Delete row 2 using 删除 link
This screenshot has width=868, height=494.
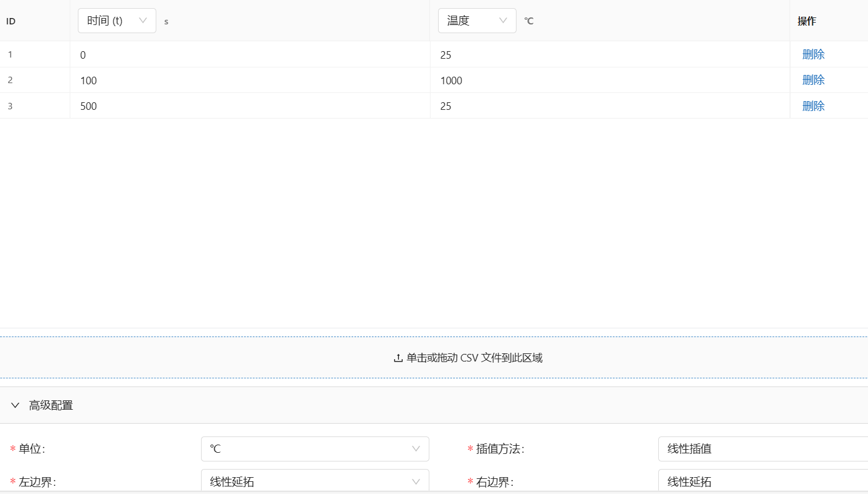click(x=813, y=80)
